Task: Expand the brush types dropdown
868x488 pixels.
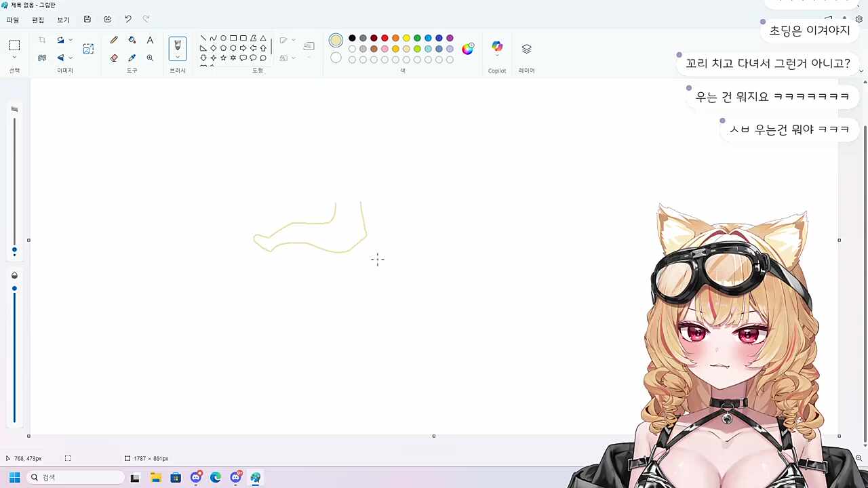Action: click(x=178, y=57)
